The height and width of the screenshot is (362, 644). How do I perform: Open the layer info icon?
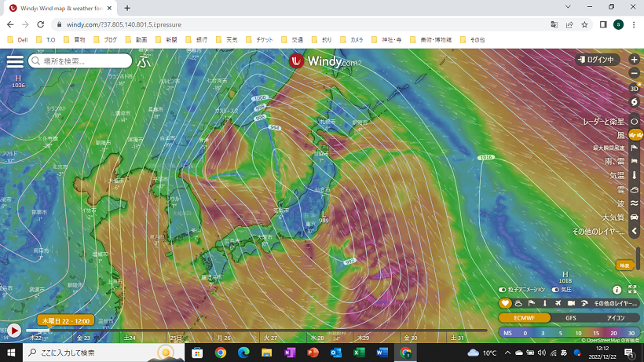(x=617, y=290)
